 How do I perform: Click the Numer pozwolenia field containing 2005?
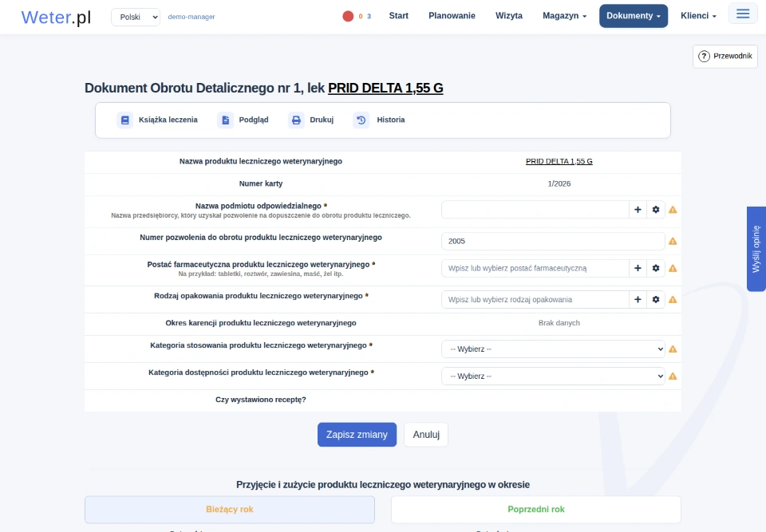coord(553,242)
